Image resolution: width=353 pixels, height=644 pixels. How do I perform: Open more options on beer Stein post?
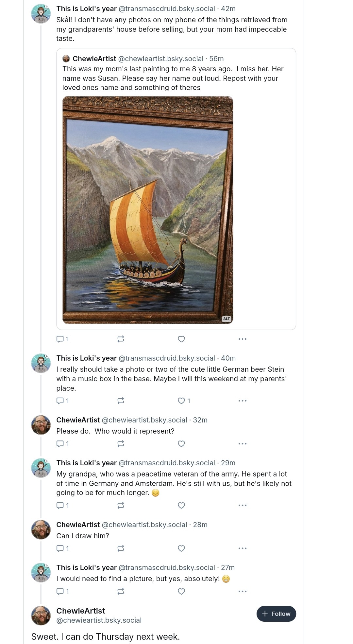coord(242,401)
